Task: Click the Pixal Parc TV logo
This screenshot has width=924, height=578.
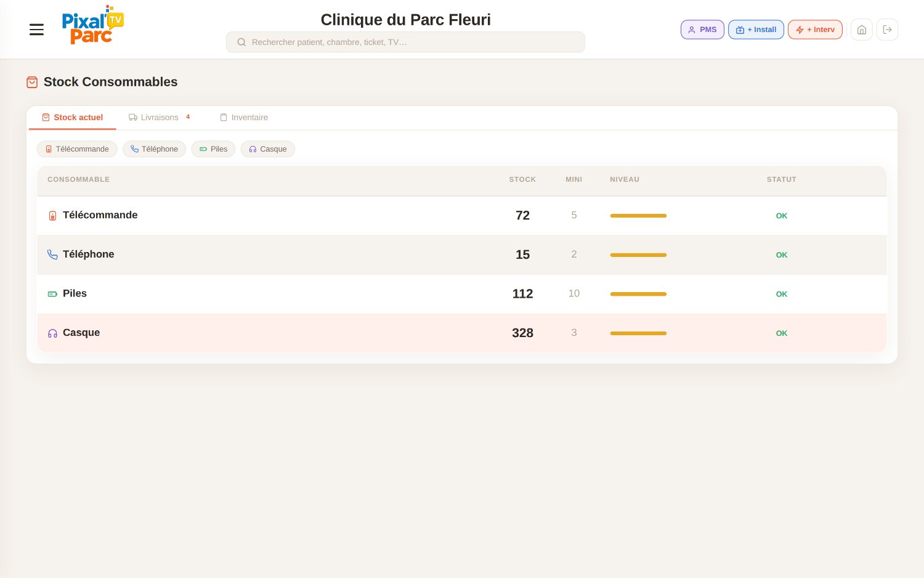Action: (x=92, y=25)
